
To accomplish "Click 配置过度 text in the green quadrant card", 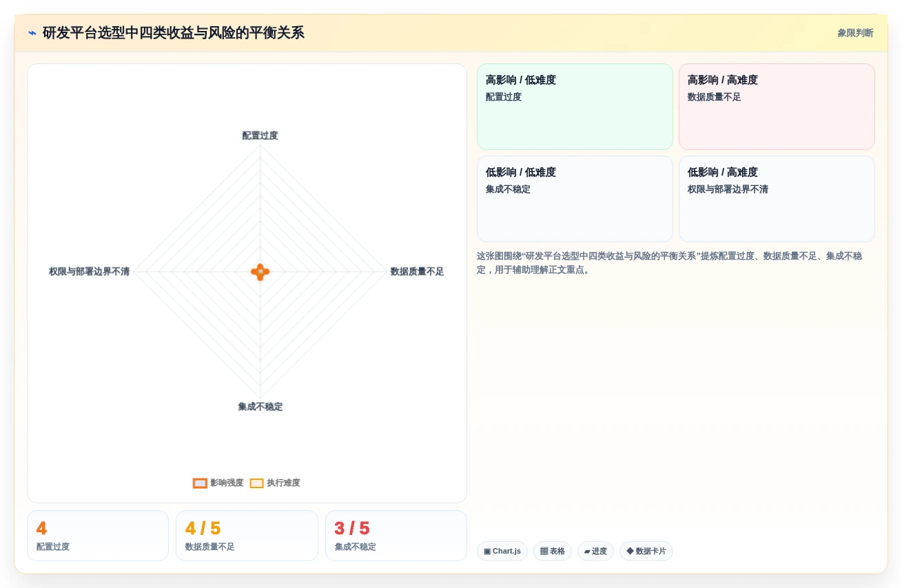I will pos(504,97).
